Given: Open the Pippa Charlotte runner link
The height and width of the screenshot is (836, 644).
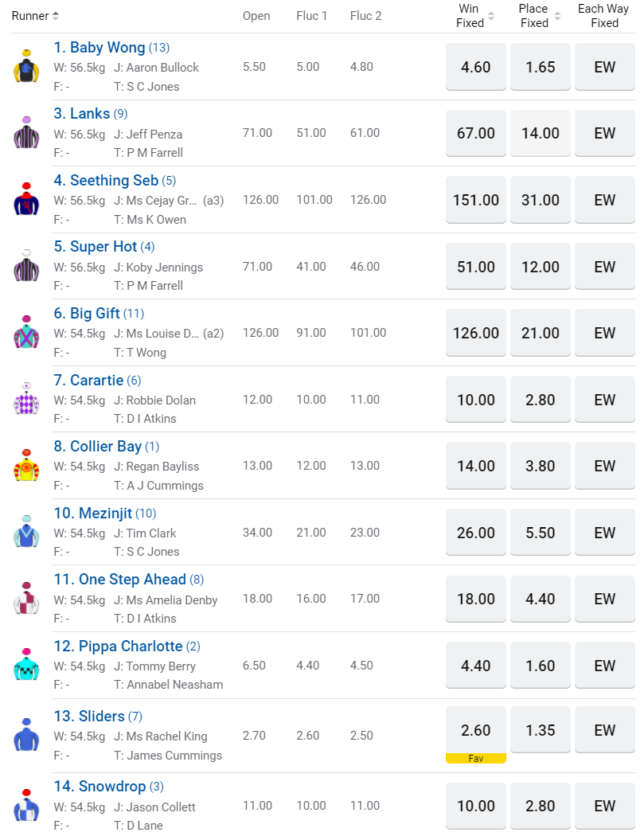Looking at the screenshot, I should coord(131,646).
